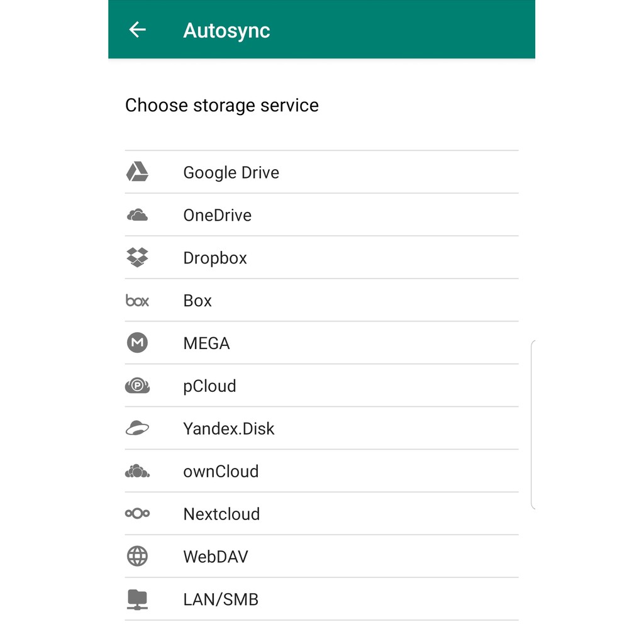The height and width of the screenshot is (644, 644).
Task: Select the Google Drive storage icon
Action: pyautogui.click(x=137, y=172)
